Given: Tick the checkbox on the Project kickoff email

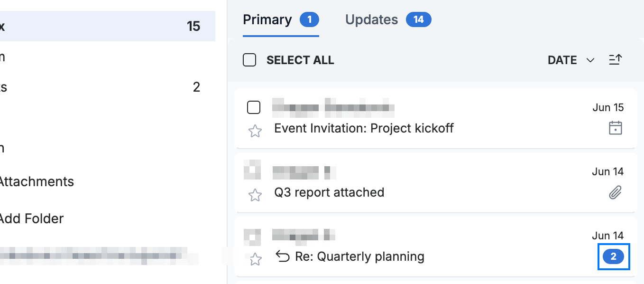Looking at the screenshot, I should (x=254, y=108).
